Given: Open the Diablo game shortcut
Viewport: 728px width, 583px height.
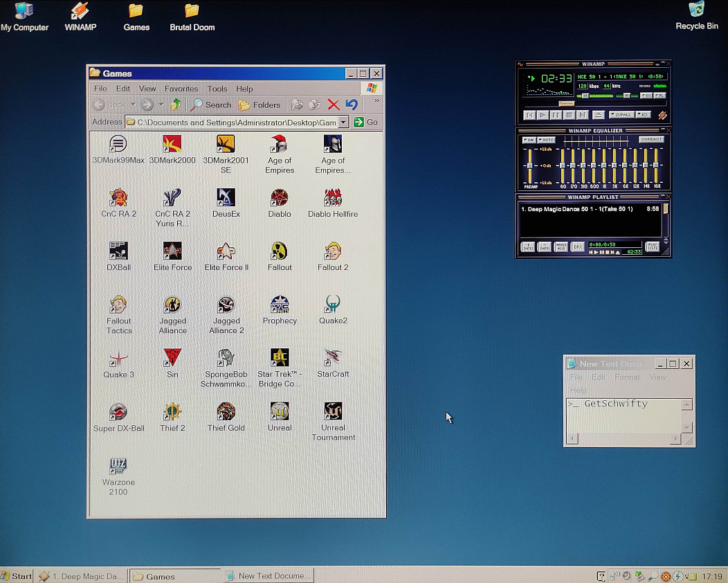Looking at the screenshot, I should coord(280,199).
